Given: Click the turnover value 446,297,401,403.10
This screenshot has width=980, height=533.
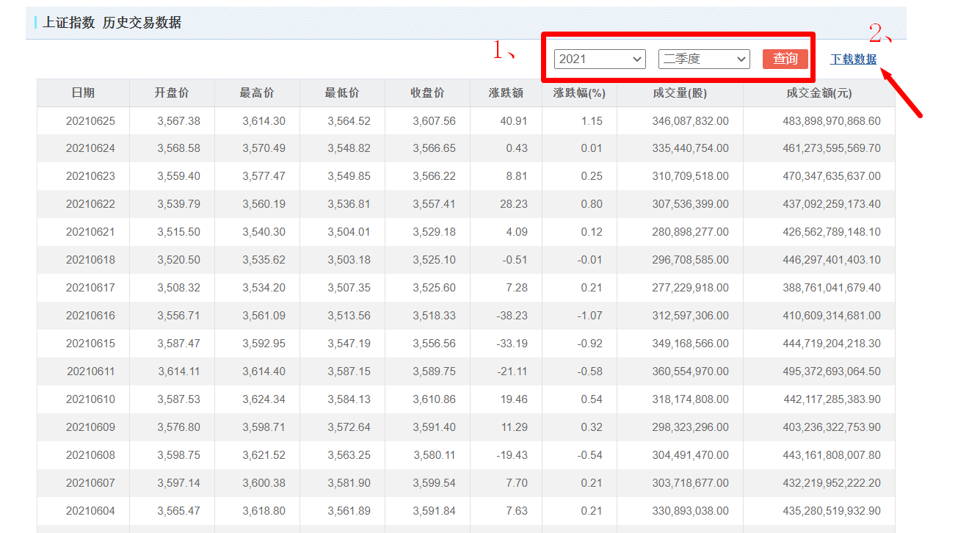Looking at the screenshot, I should 832,261.
